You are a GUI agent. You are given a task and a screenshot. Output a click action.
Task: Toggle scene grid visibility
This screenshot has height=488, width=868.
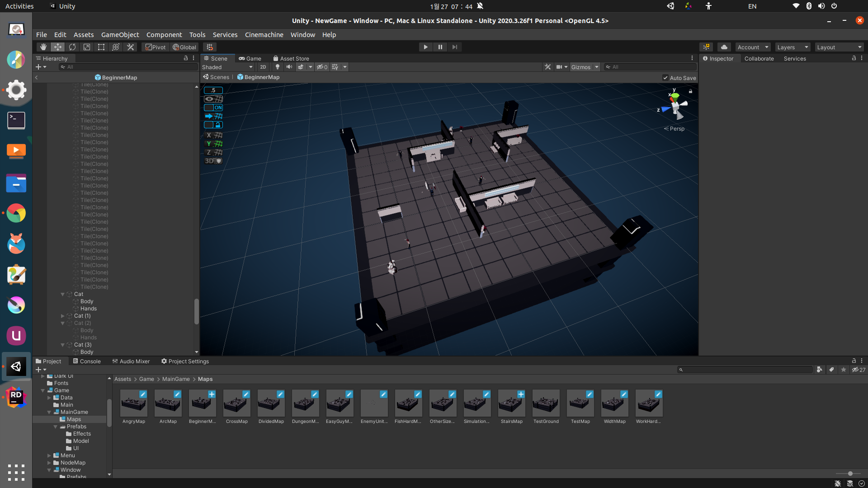tap(335, 67)
